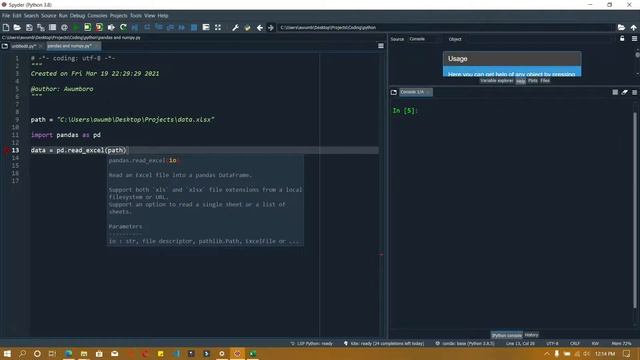
Task: Click the @ symbol finder icon
Action: (x=64, y=27)
